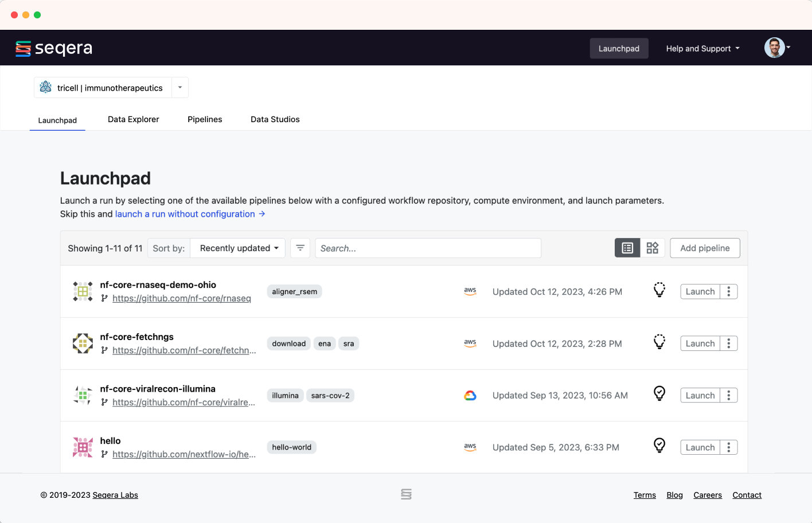Click optimized lightbulb icon for hello pipeline
The height and width of the screenshot is (523, 812).
[659, 446]
